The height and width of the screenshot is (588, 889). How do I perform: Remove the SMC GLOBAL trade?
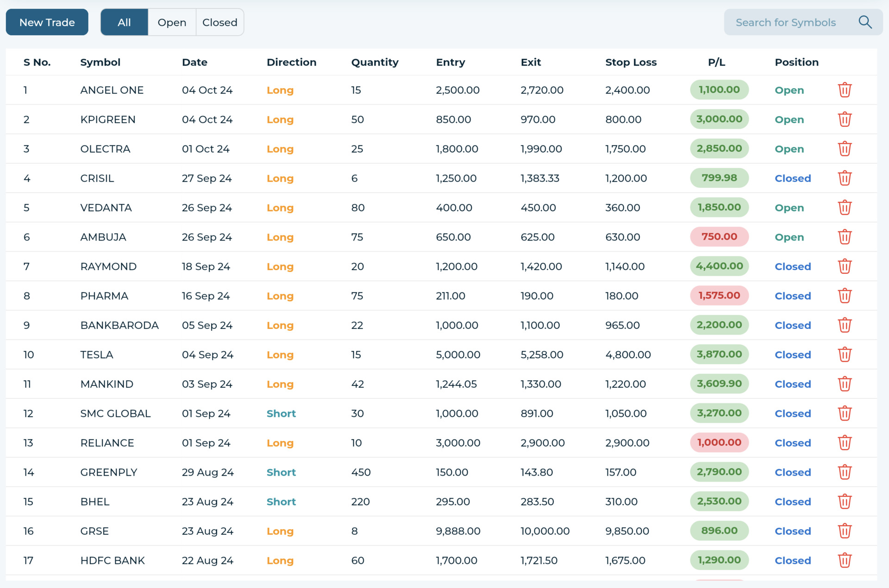[845, 413]
